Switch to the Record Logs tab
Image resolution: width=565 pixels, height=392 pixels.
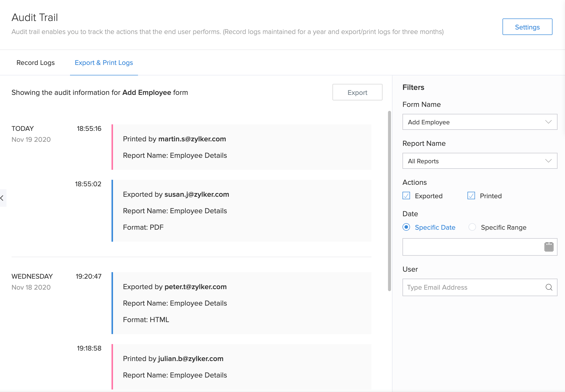tap(35, 63)
